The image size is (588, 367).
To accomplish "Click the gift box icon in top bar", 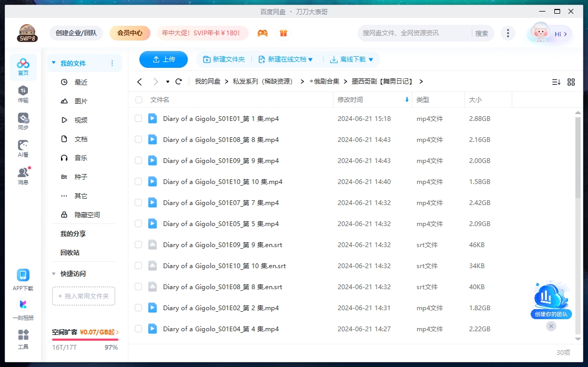I will pos(283,33).
